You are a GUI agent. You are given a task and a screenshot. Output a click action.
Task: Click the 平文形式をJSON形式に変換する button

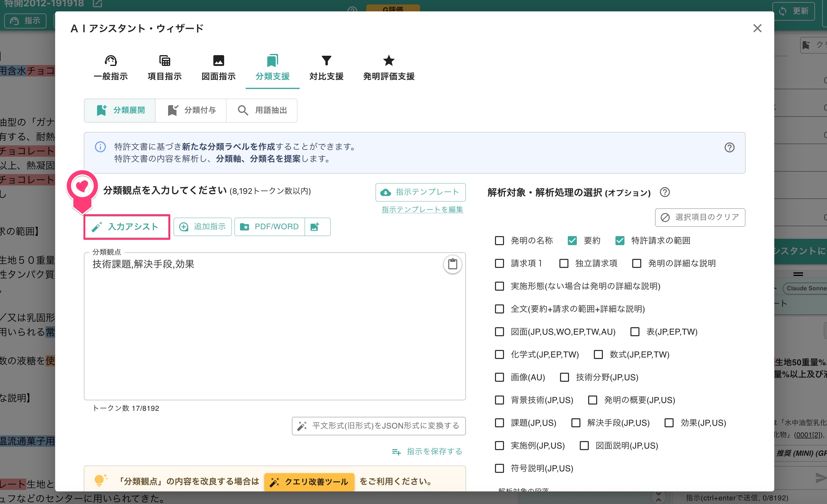click(379, 426)
